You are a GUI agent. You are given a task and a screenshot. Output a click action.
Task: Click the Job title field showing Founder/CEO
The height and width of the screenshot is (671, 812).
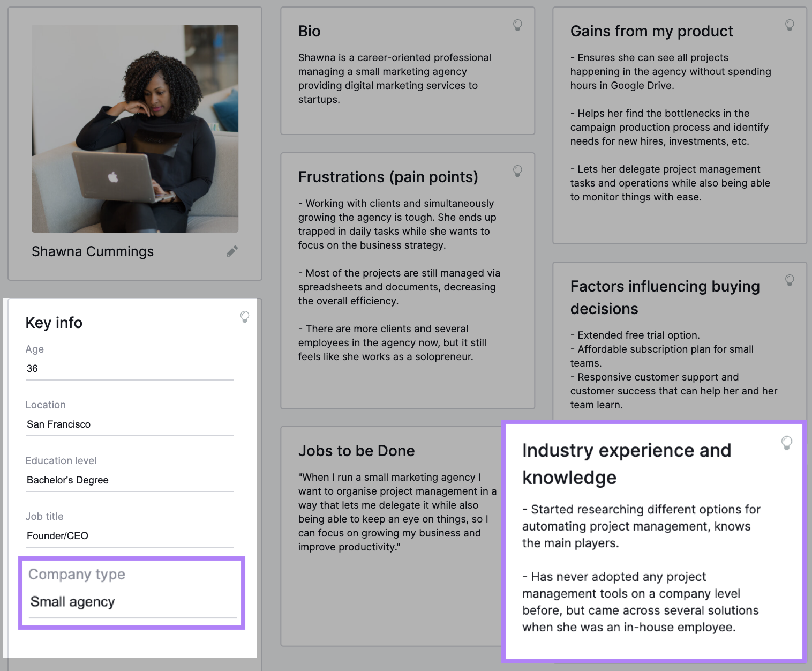(x=129, y=535)
